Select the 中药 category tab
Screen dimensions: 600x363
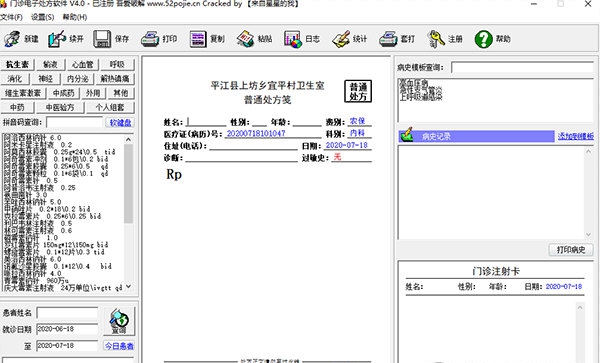coord(17,107)
